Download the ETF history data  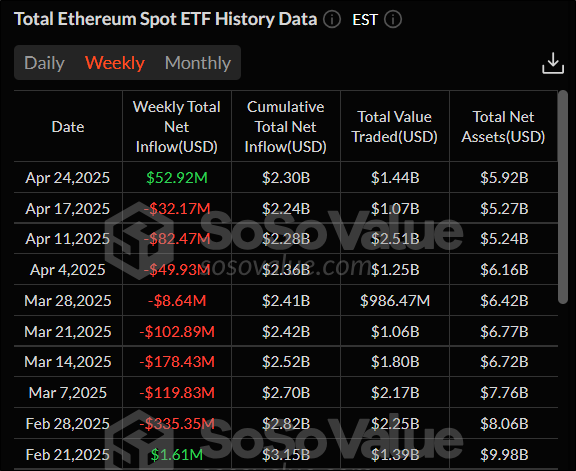pos(553,63)
